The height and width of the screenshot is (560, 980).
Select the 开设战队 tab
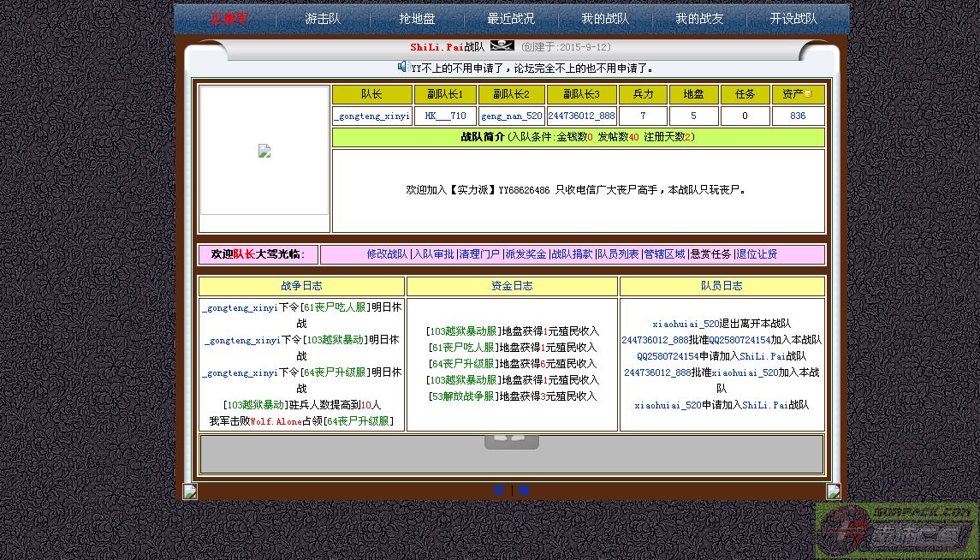(793, 19)
